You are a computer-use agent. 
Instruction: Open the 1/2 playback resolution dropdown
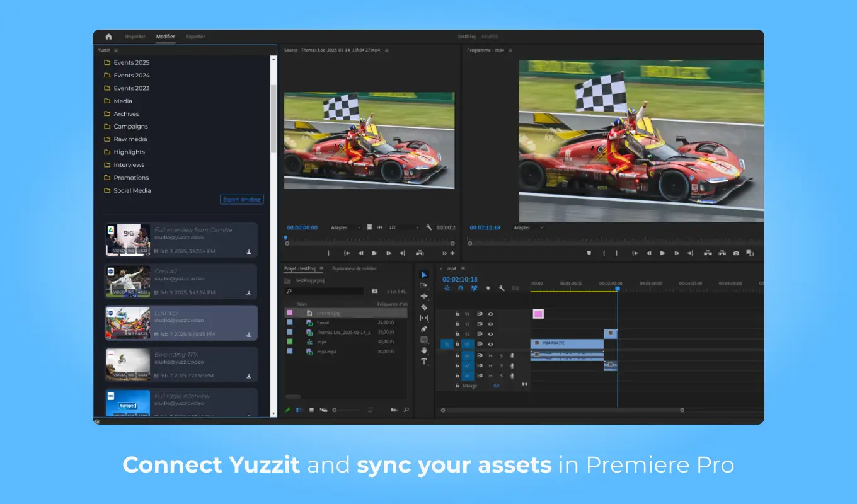(x=404, y=227)
